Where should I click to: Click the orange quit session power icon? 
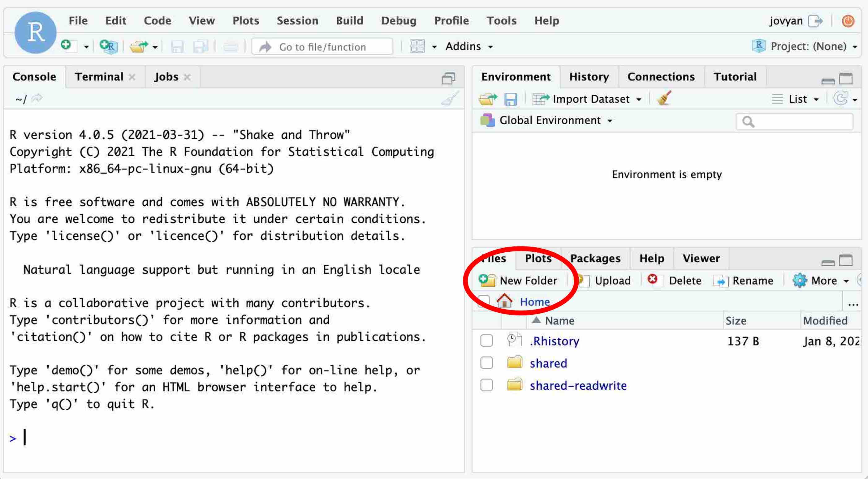pos(848,21)
